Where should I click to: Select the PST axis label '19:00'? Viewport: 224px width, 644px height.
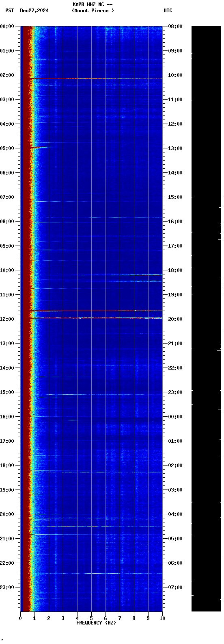tap(7, 490)
